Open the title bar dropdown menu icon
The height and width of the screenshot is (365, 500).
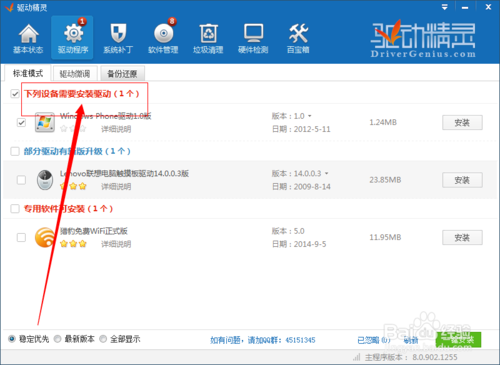click(444, 7)
